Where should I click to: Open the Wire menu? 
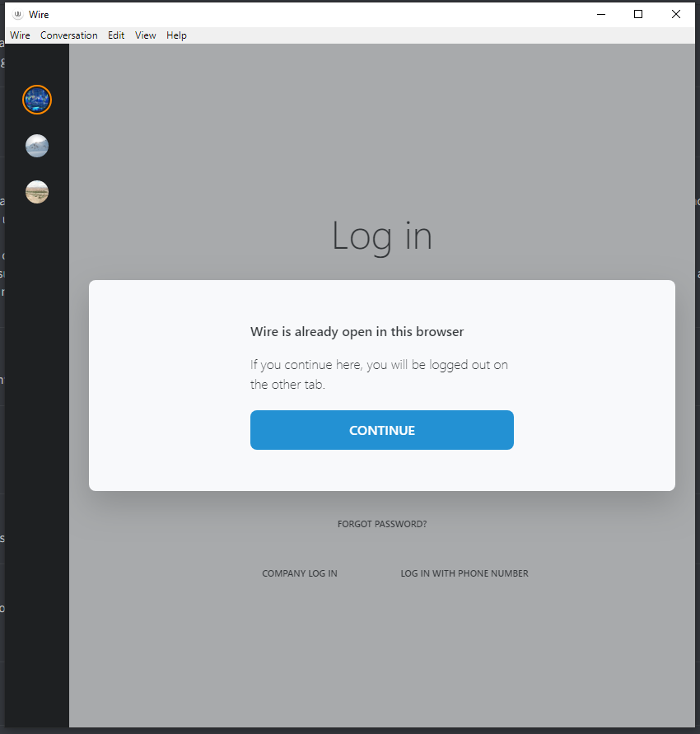click(20, 35)
